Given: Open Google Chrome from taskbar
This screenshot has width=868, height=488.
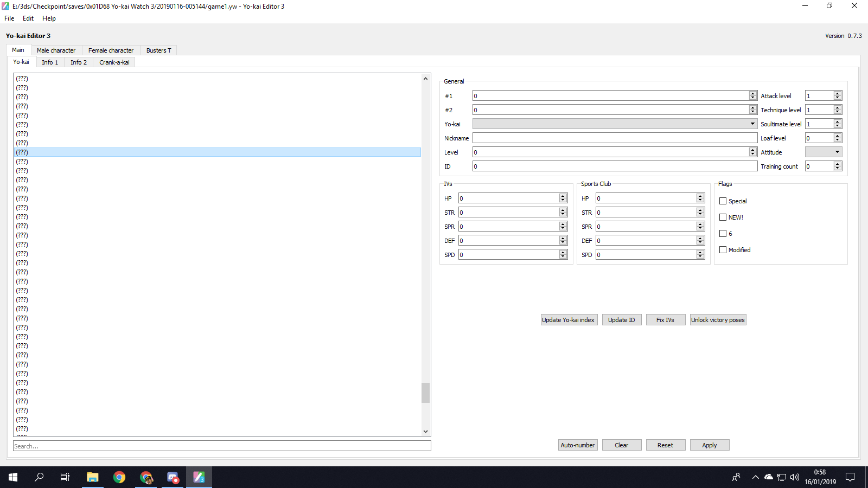Looking at the screenshot, I should click(119, 477).
